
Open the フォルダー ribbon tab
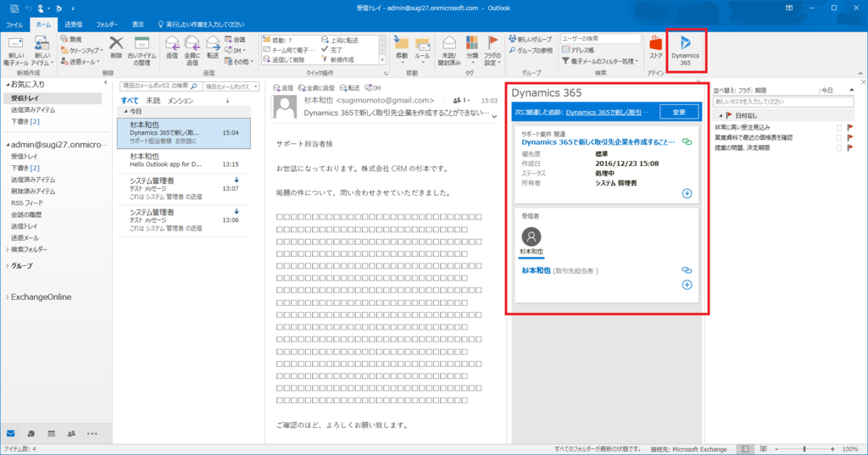coord(107,25)
